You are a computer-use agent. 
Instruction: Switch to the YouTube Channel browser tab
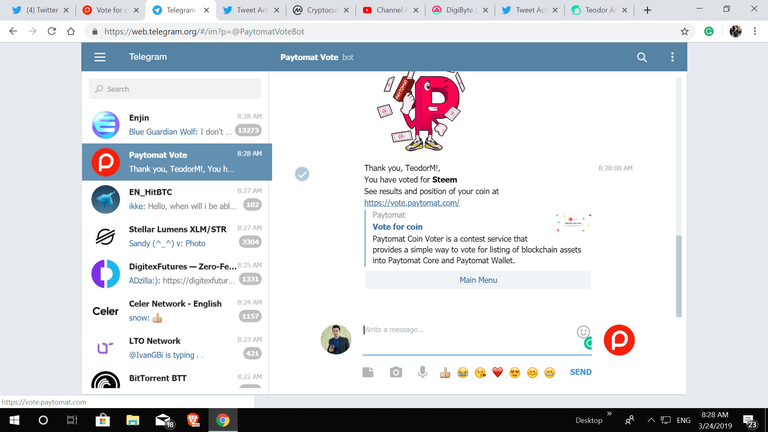click(391, 10)
